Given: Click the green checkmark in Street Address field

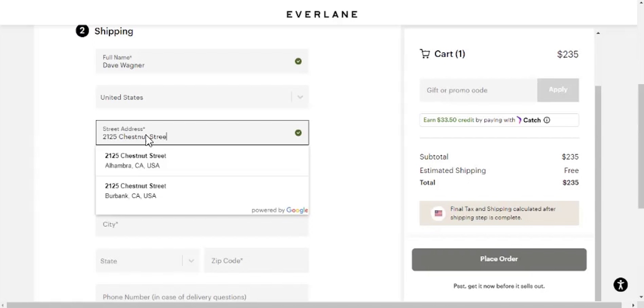Looking at the screenshot, I should 298,133.
